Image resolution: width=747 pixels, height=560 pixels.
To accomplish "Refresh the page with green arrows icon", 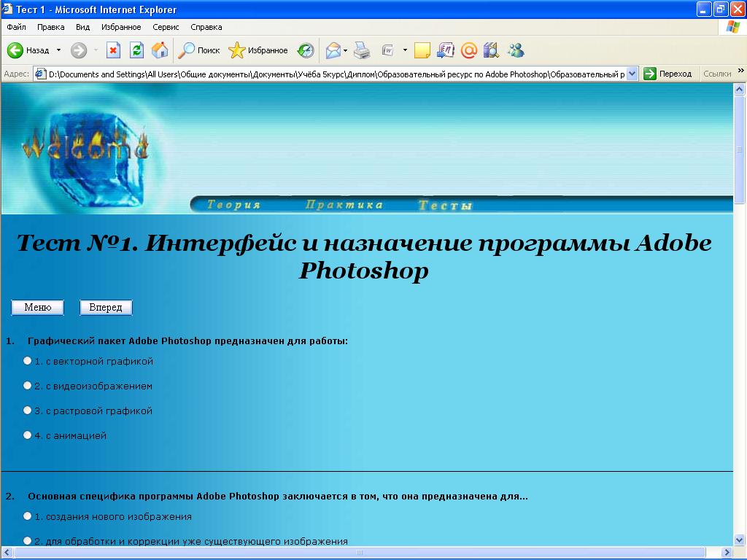I will pos(136,50).
